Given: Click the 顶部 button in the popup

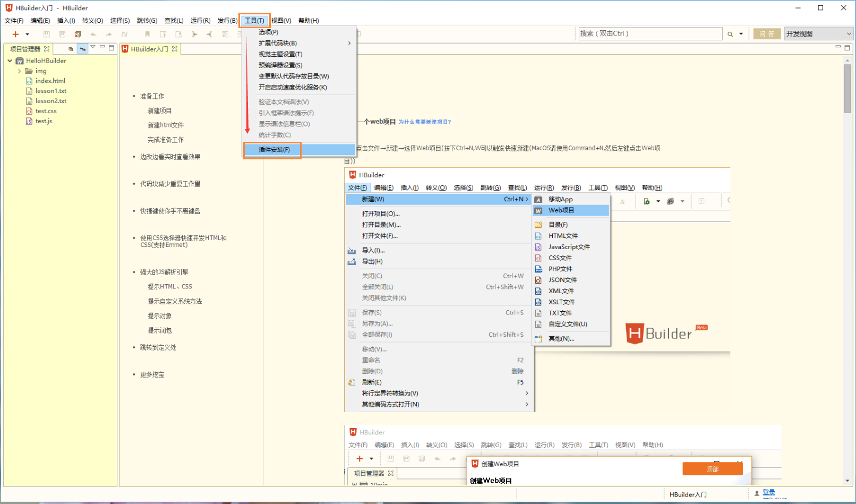Looking at the screenshot, I should point(713,469).
